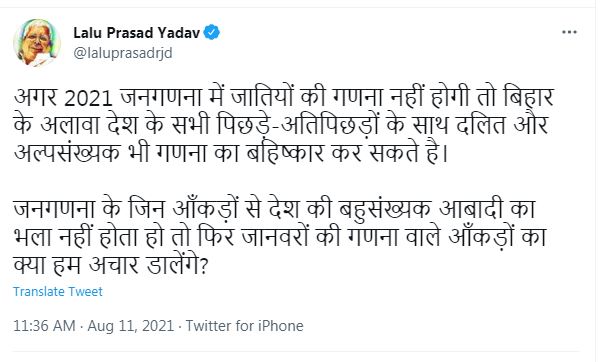Open Lalu Prasad Yadav's profile picture
The image size is (608, 362).
click(37, 43)
